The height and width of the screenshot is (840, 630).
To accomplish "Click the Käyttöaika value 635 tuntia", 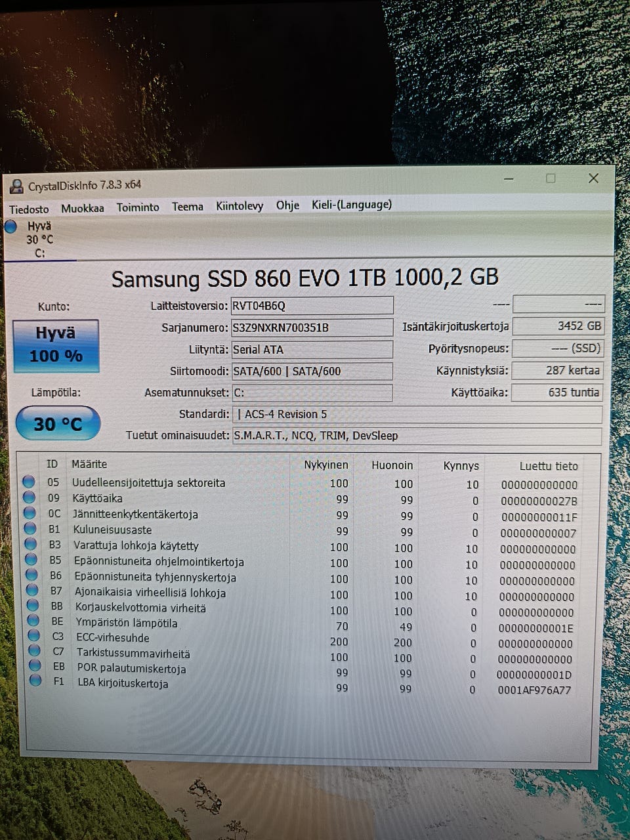I will pos(556,392).
